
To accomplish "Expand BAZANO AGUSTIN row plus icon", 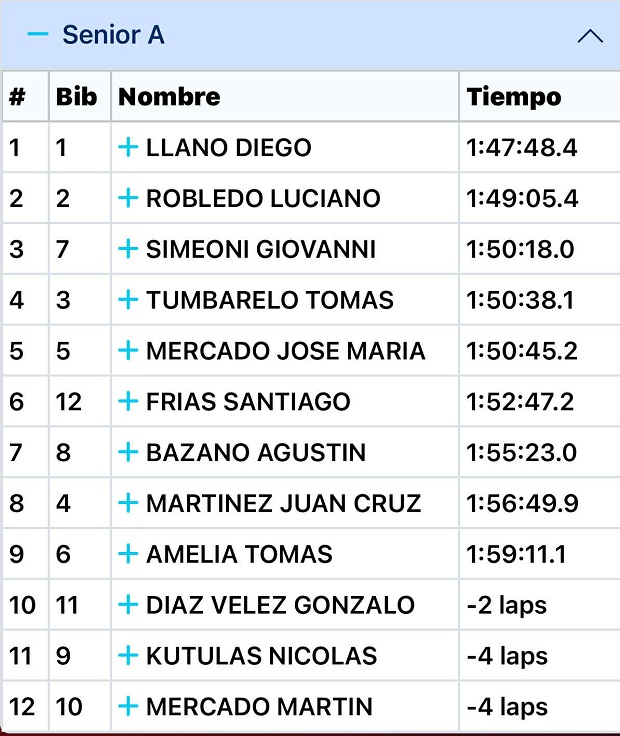I will [x=128, y=453].
